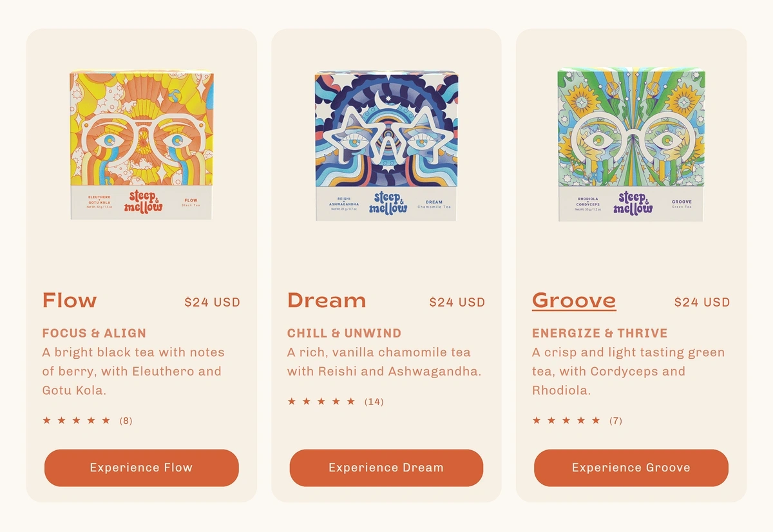Image resolution: width=773 pixels, height=532 pixels.
Task: Click the FOCUS & ALIGN heading
Action: (x=94, y=334)
